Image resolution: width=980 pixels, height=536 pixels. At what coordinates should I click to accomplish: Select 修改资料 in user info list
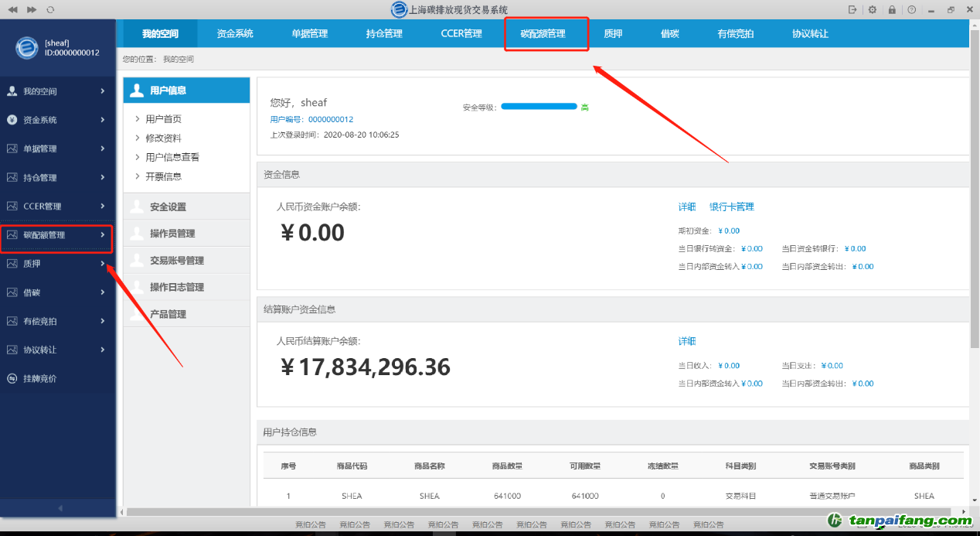(163, 138)
